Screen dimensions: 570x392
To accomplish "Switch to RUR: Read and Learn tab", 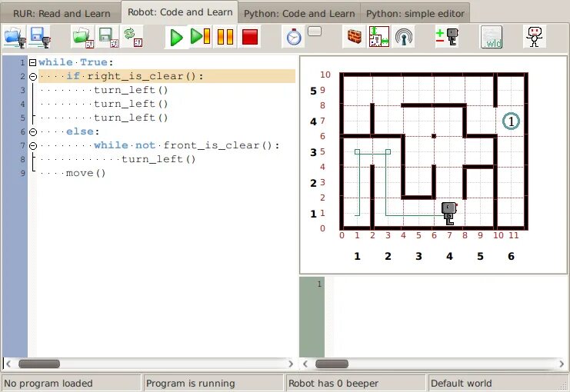I will (62, 13).
